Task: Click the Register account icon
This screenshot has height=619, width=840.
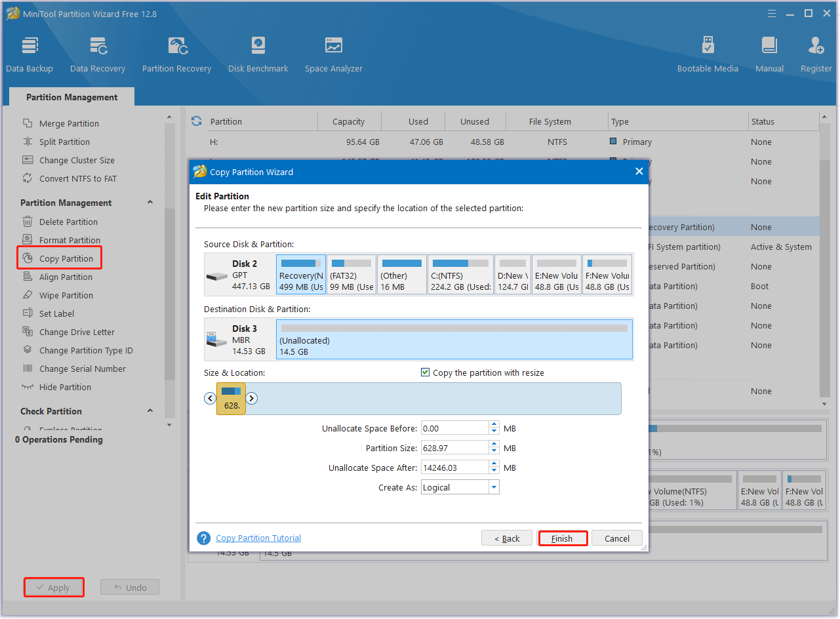Action: pyautogui.click(x=816, y=54)
